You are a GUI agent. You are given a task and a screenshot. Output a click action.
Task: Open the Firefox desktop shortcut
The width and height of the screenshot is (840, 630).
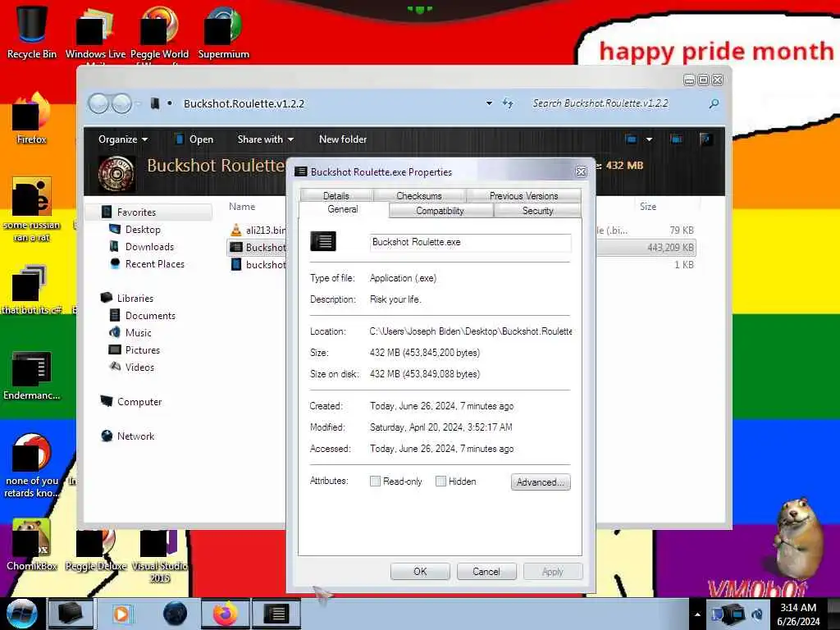click(x=32, y=118)
